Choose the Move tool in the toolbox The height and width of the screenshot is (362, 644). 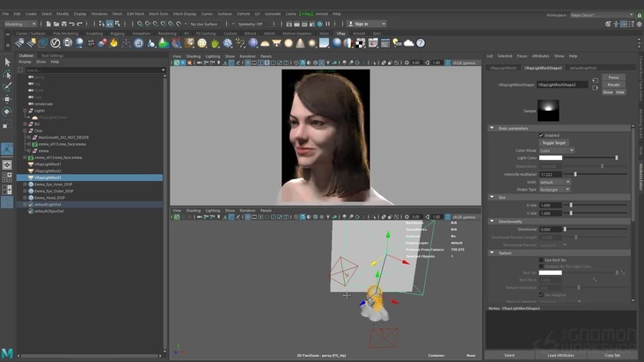tap(7, 98)
